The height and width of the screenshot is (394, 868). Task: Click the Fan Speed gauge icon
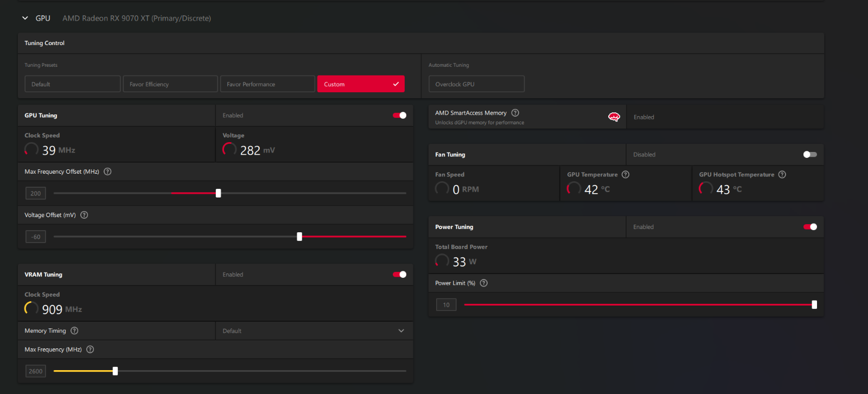442,188
